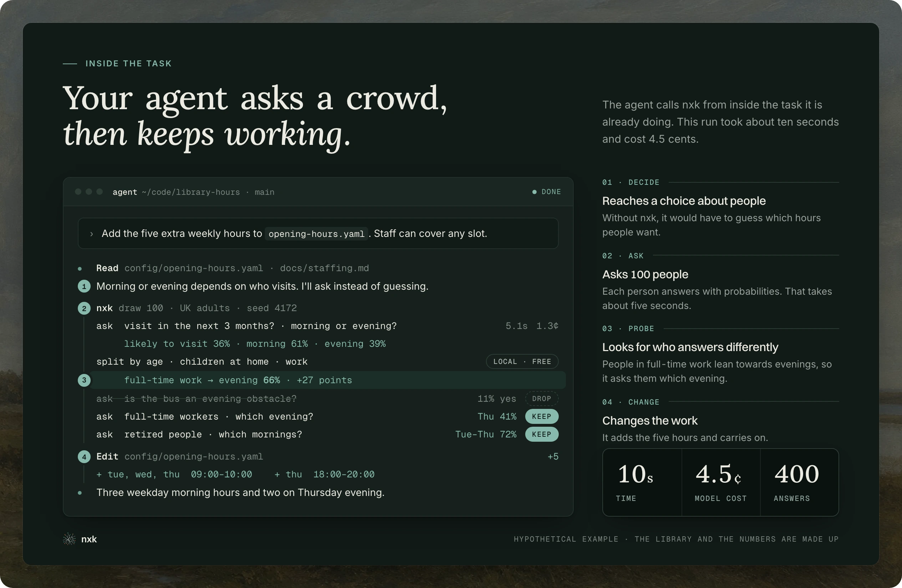Click 'Read config/opening-hours.yaml' line
Viewport: 902px width, 588px height.
coord(232,268)
